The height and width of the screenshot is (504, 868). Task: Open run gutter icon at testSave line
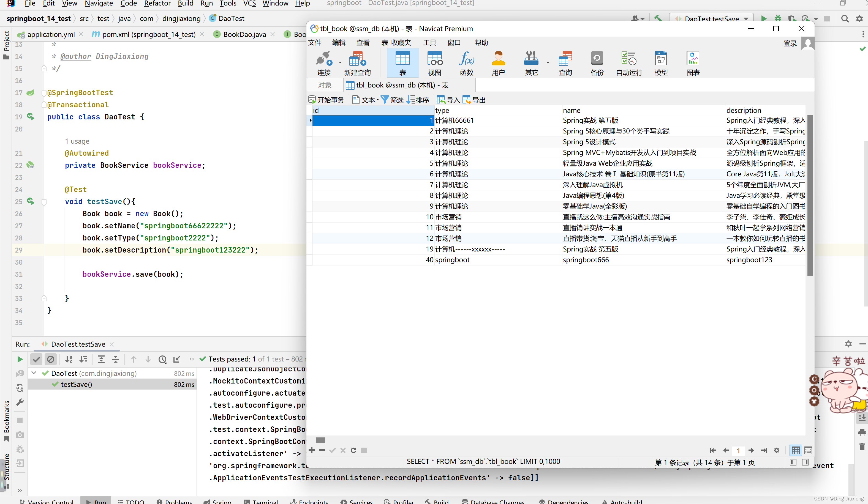(31, 201)
